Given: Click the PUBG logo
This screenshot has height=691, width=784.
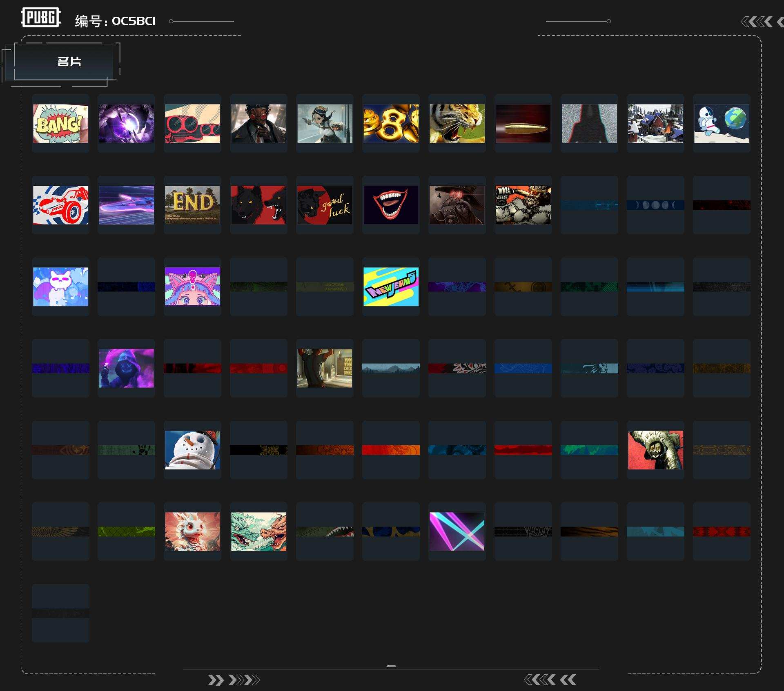Looking at the screenshot, I should (41, 18).
